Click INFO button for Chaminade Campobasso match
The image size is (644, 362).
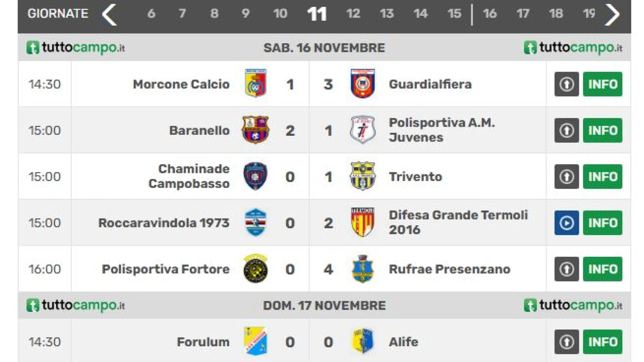[x=602, y=177]
